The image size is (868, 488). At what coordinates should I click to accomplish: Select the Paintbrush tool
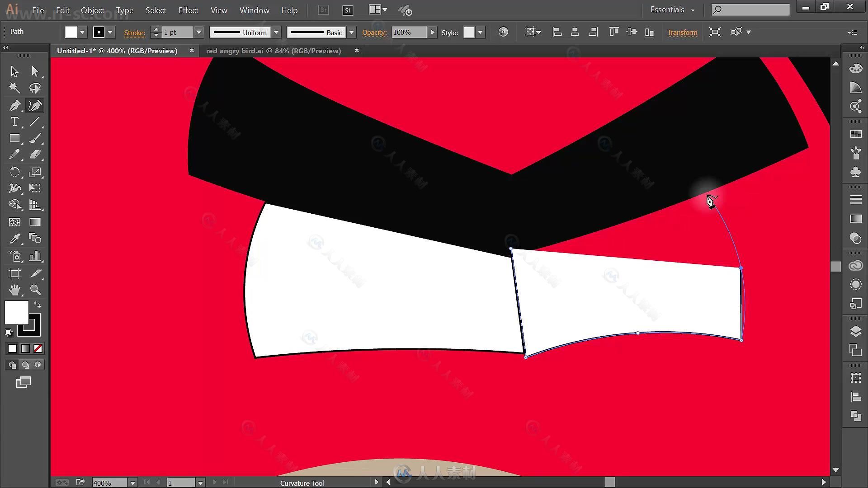(35, 138)
